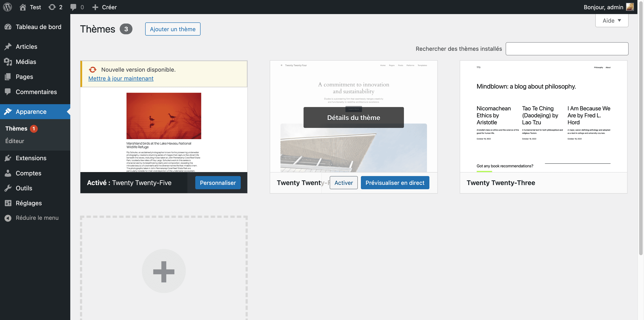Expand the Aide help dropdown

coord(612,20)
